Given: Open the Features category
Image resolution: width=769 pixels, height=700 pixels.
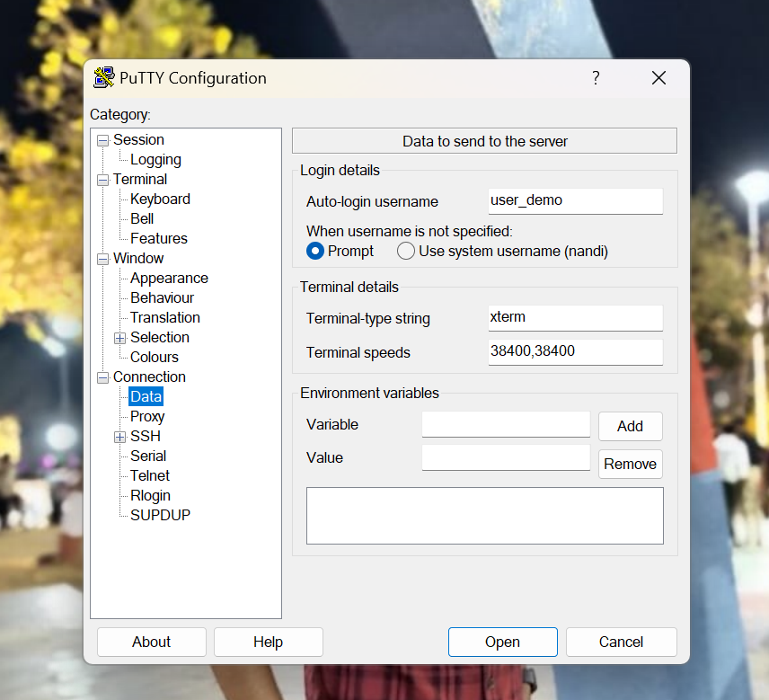Looking at the screenshot, I should [159, 238].
